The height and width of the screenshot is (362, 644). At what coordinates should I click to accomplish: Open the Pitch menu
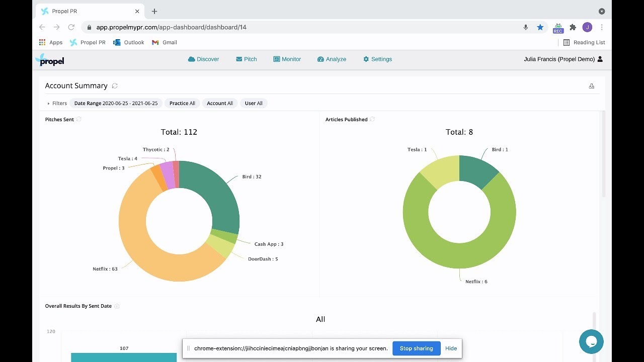(246, 59)
